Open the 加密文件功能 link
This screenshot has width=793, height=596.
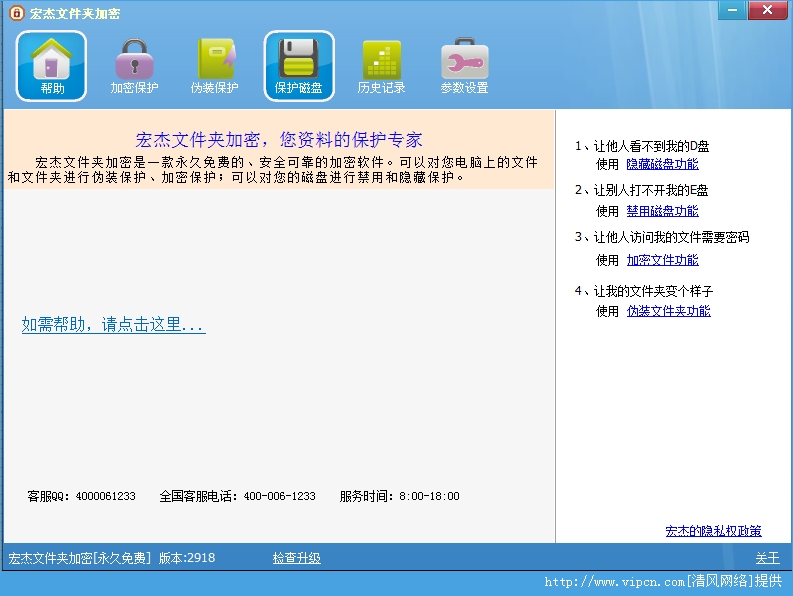[x=663, y=260]
